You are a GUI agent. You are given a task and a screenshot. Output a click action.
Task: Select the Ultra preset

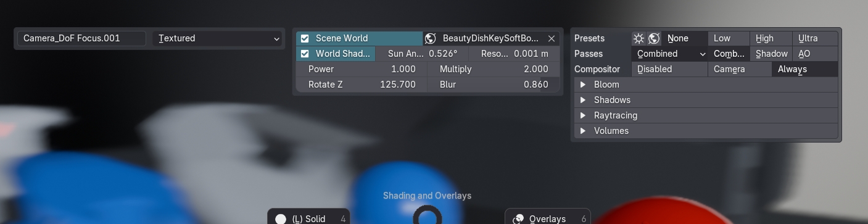pos(816,38)
